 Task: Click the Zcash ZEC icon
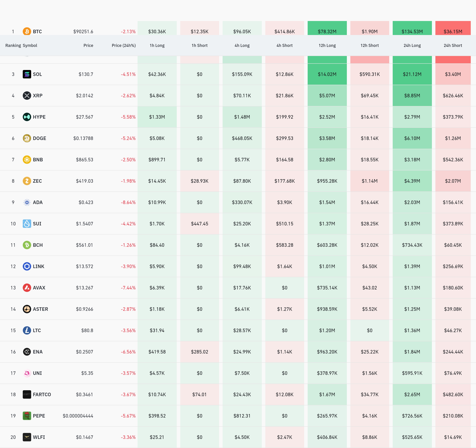tap(27, 181)
